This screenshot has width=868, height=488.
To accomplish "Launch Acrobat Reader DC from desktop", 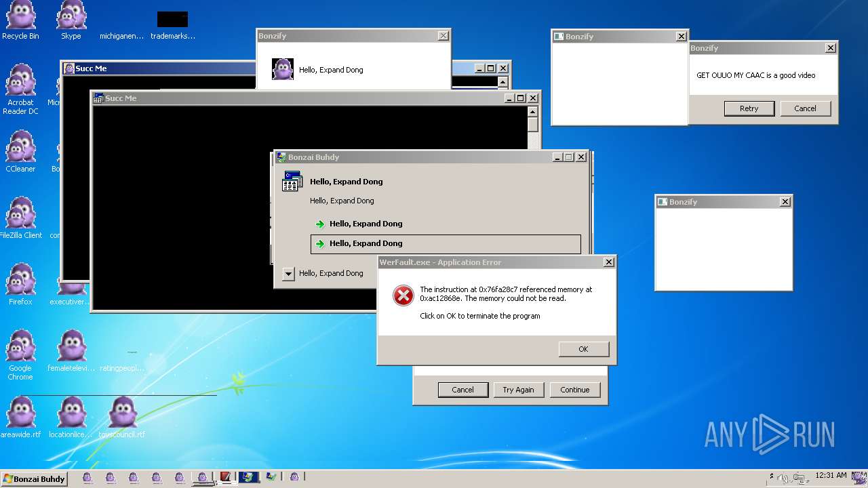I will pos(20,89).
